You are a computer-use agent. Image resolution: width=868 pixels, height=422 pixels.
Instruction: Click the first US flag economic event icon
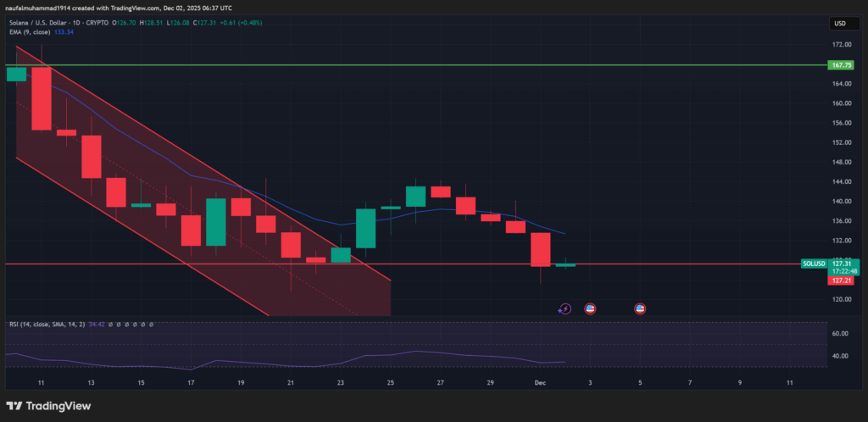click(590, 309)
